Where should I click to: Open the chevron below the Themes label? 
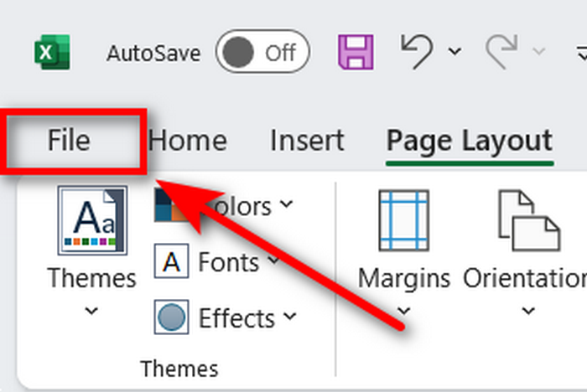pyautogui.click(x=92, y=312)
